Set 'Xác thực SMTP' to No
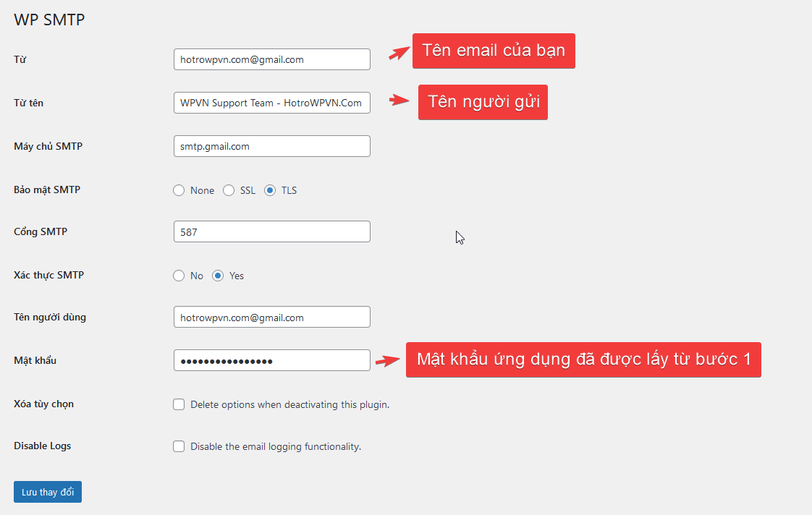Viewport: 812px width, 515px height. pos(179,276)
